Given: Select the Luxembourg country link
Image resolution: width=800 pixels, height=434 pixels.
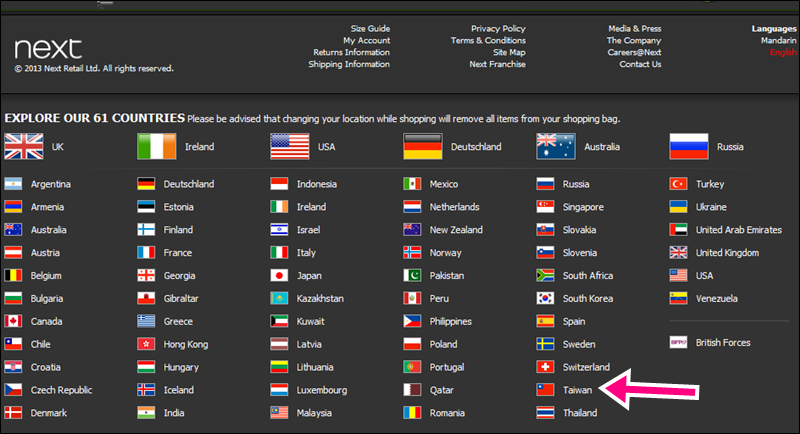Looking at the screenshot, I should click(322, 390).
